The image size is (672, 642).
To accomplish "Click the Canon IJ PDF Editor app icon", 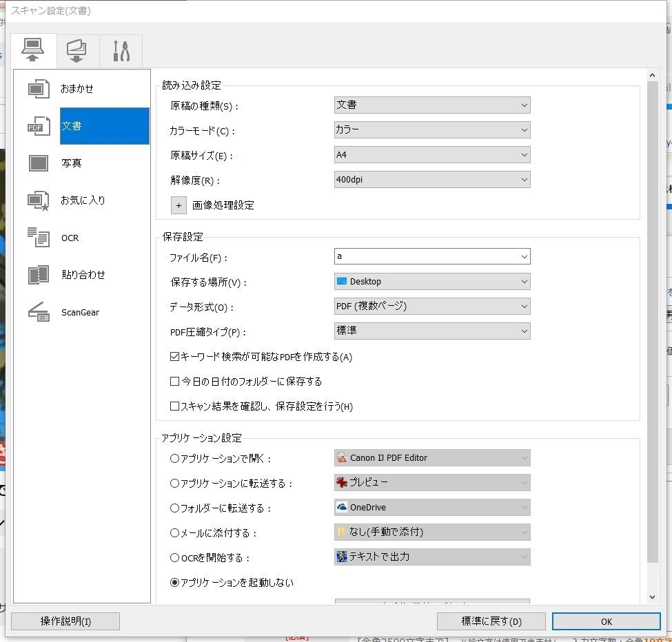I will pos(342,458).
